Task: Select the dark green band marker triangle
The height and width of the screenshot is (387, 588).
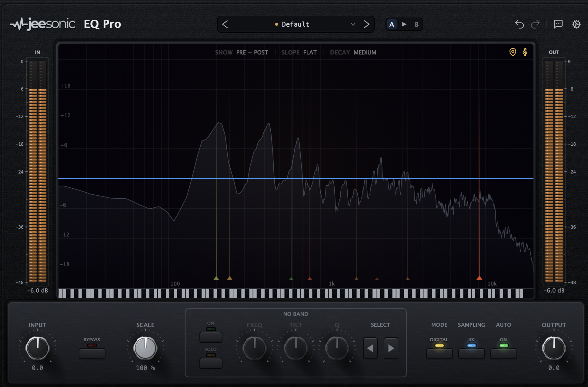Action: tap(291, 278)
